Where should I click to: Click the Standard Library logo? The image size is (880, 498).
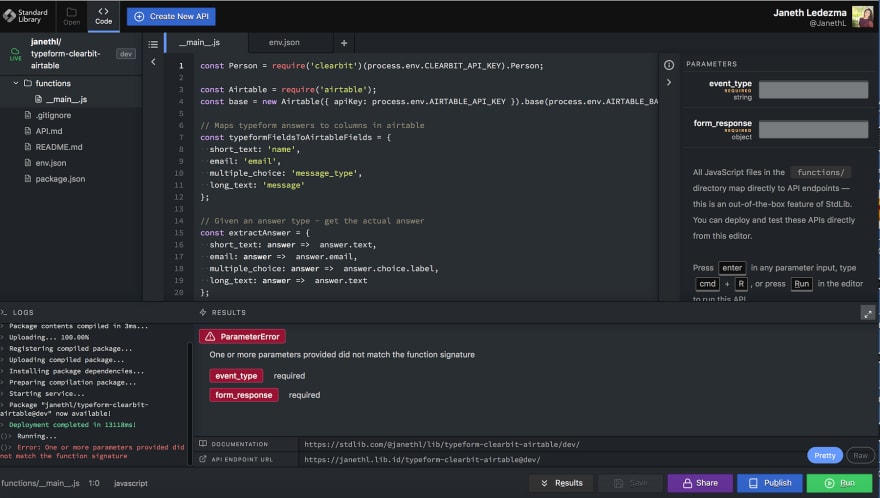click(x=26, y=16)
